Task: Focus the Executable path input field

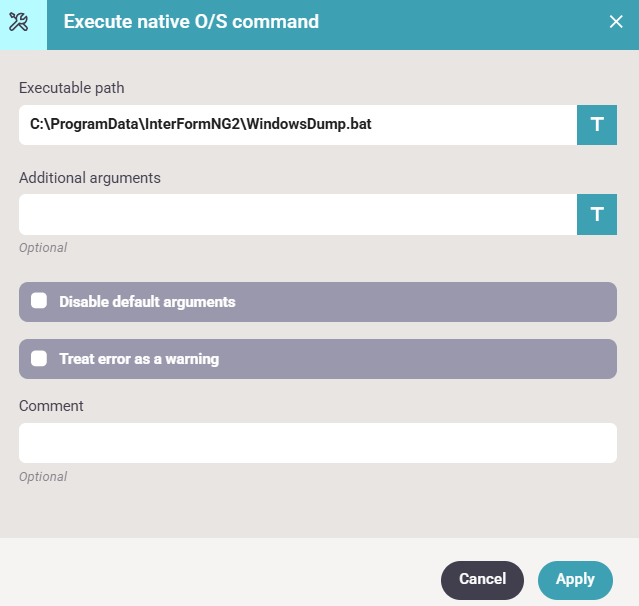Action: coord(298,125)
